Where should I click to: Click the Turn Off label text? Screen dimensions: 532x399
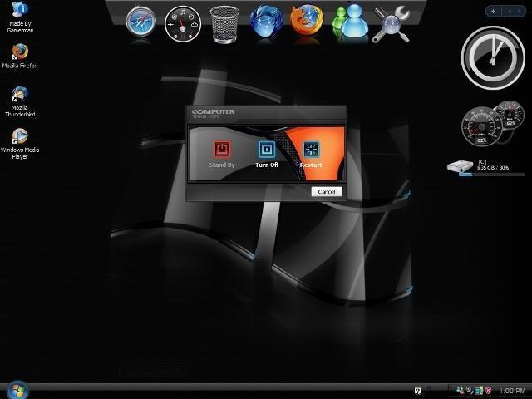pyautogui.click(x=267, y=165)
